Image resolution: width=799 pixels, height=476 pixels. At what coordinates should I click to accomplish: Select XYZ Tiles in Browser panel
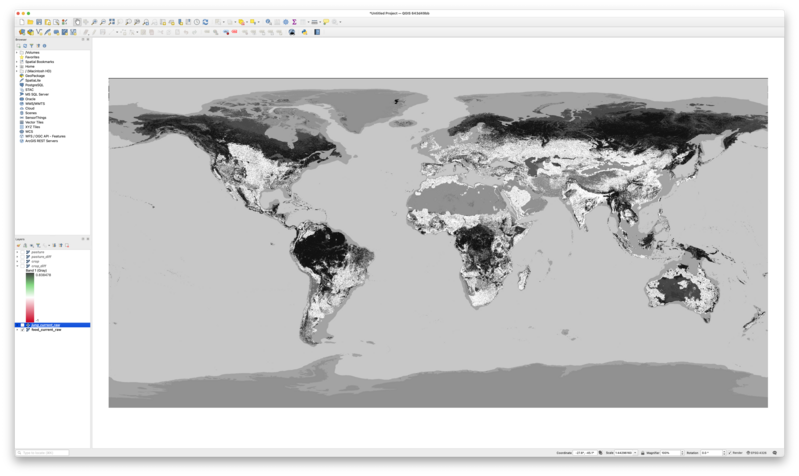(x=31, y=127)
